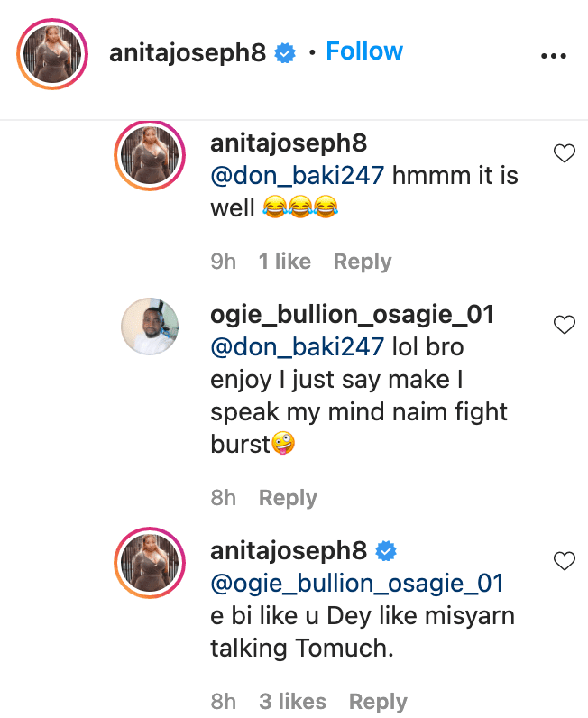
Task: Reply to ogie_bullion_osagie_01's comment
Action: pos(288,498)
